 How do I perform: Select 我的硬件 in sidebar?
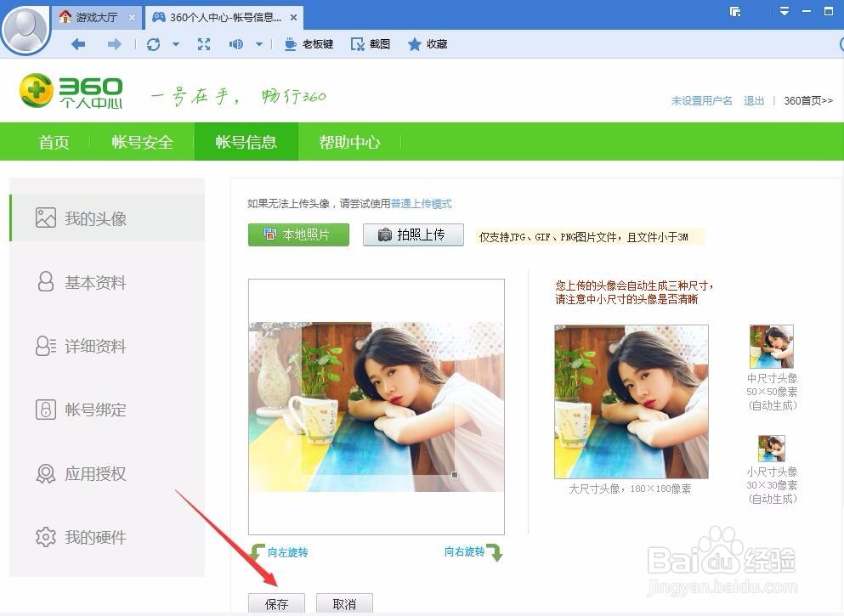[x=108, y=537]
